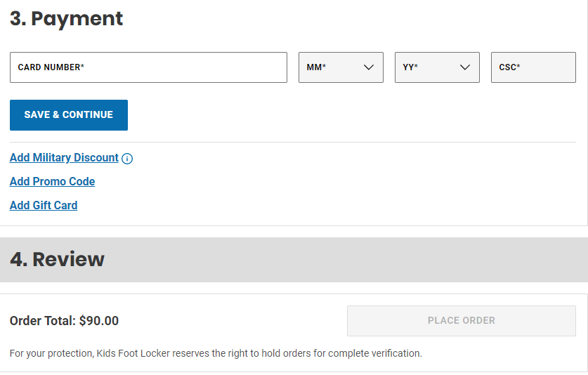Click the 3. Payment section heading

pos(67,19)
